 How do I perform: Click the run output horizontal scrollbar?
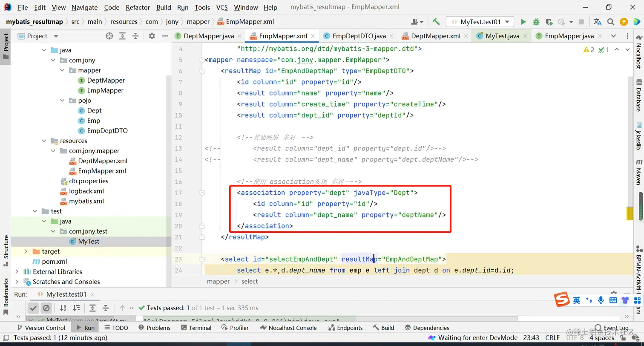[x=331, y=318]
